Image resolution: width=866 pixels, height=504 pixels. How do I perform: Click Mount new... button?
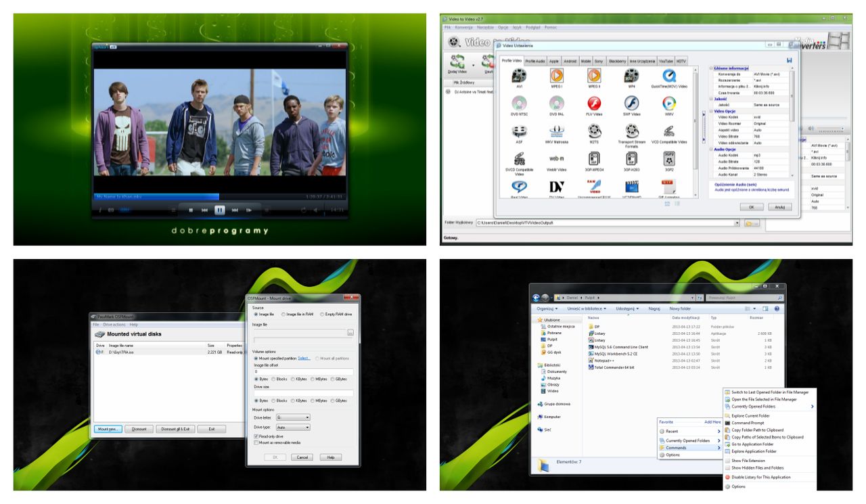[x=108, y=429]
